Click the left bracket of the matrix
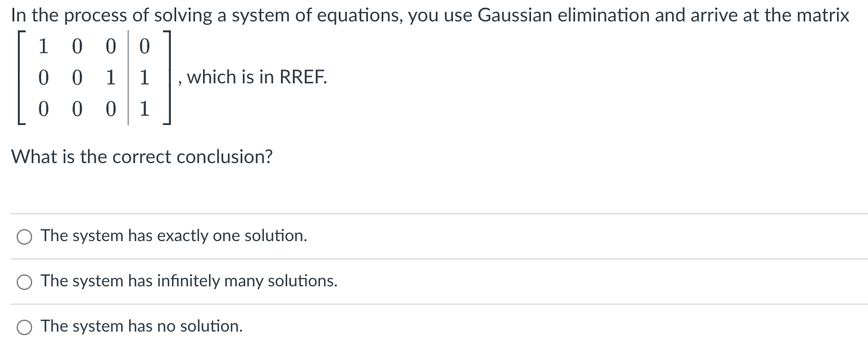 click(x=19, y=77)
